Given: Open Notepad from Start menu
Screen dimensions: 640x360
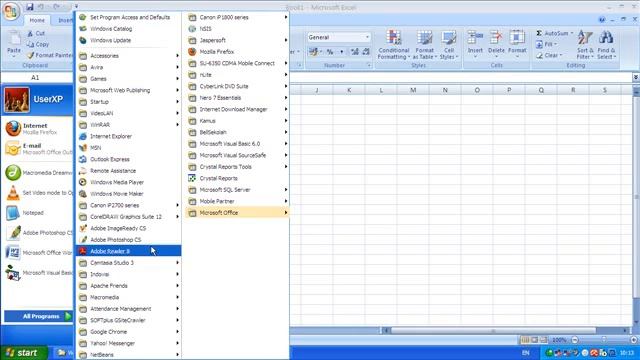Looking at the screenshot, I should [x=38, y=213].
